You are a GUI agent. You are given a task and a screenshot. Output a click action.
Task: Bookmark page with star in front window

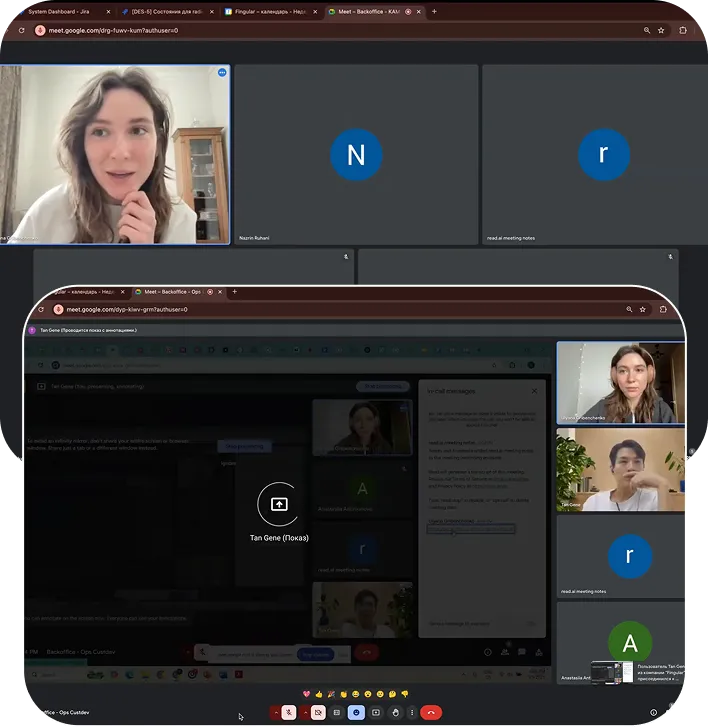point(643,309)
